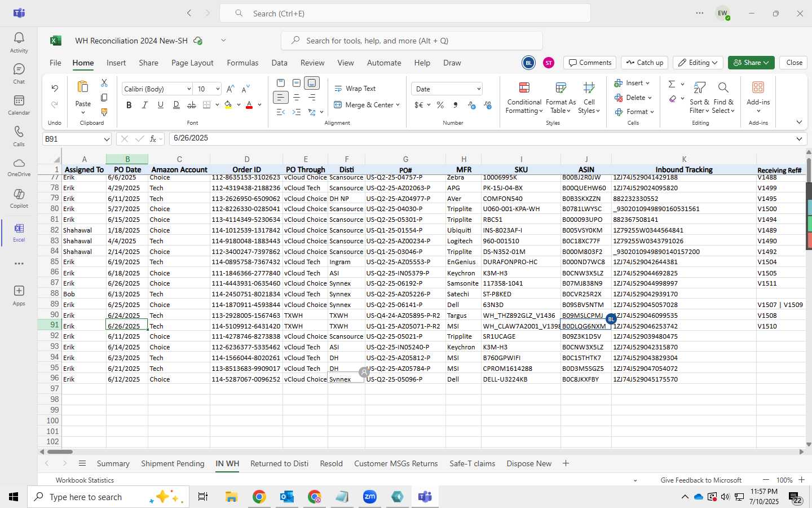Click the Comments button
This screenshot has height=508, width=812.
coord(590,63)
